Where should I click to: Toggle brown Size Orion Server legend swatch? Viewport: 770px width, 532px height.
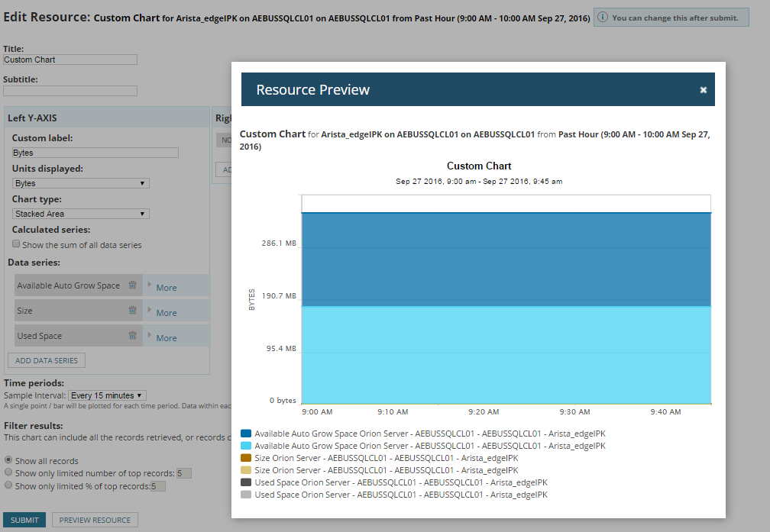246,458
